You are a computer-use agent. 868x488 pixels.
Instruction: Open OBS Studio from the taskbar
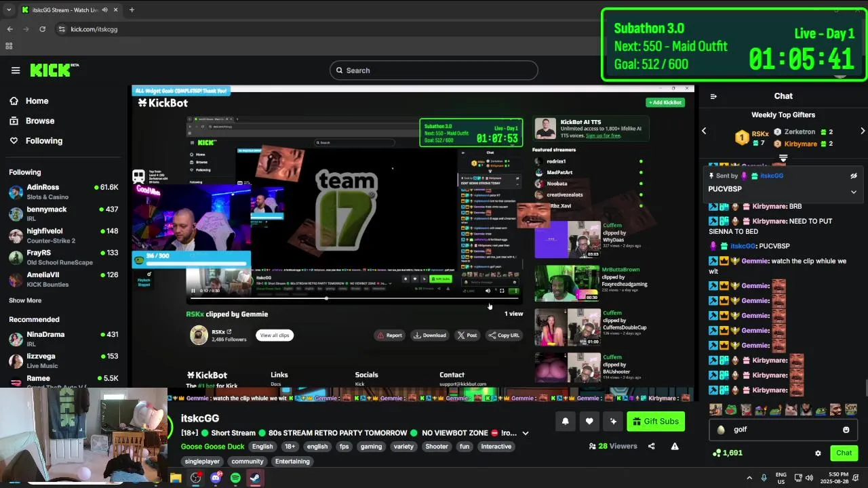tap(196, 478)
